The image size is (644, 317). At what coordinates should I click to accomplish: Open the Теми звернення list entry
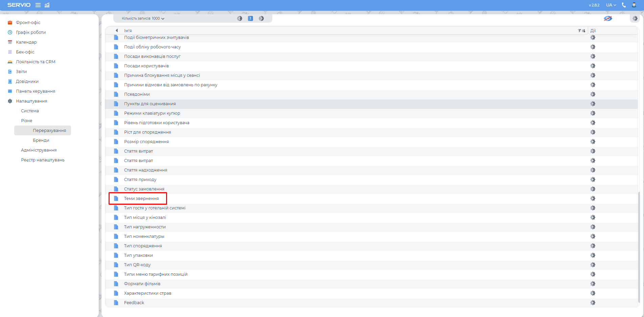tap(141, 199)
